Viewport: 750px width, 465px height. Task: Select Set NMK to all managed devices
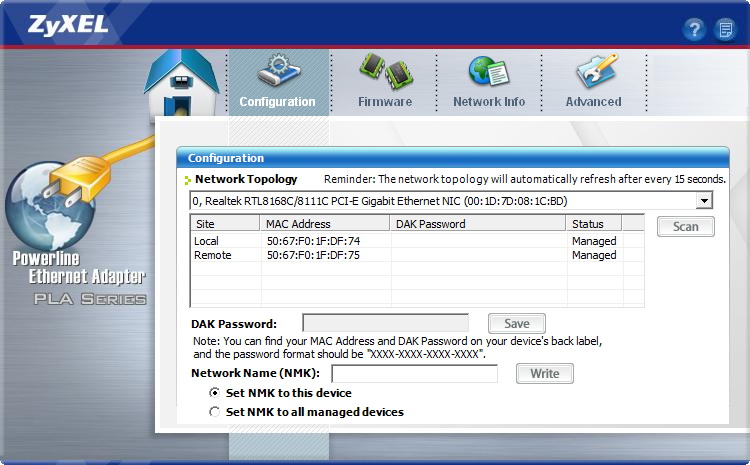pos(214,412)
